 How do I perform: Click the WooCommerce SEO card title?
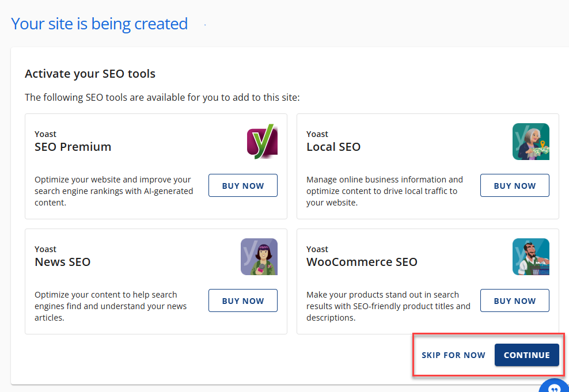pos(362,262)
